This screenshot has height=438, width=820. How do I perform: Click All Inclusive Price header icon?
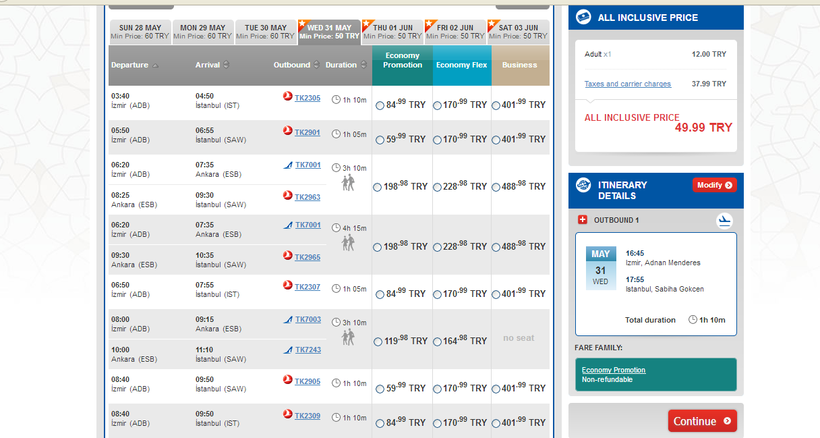[582, 17]
